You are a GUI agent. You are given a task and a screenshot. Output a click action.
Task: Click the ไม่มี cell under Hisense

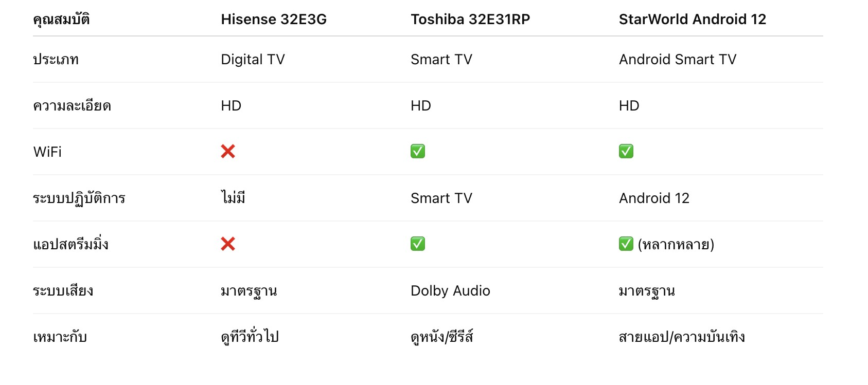tap(233, 198)
